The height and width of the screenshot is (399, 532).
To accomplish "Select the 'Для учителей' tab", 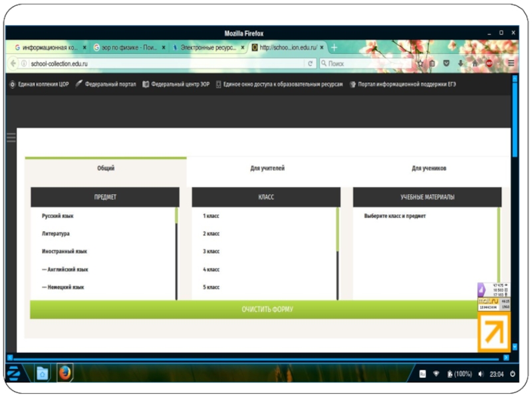I will click(x=267, y=168).
